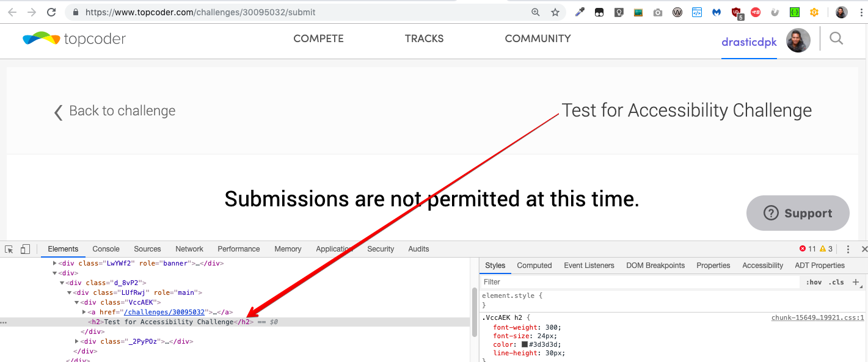Open Event Listeners tab
The image size is (868, 362).
point(589,266)
